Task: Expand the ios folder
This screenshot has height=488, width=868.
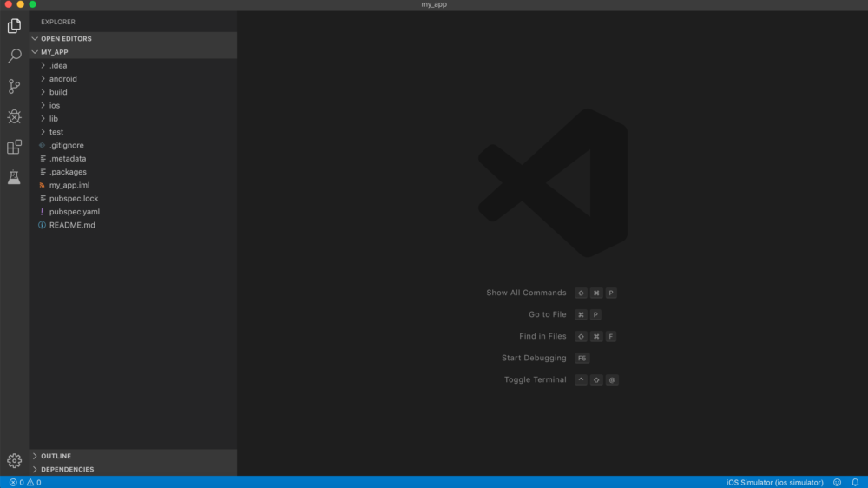Action: 133,105
